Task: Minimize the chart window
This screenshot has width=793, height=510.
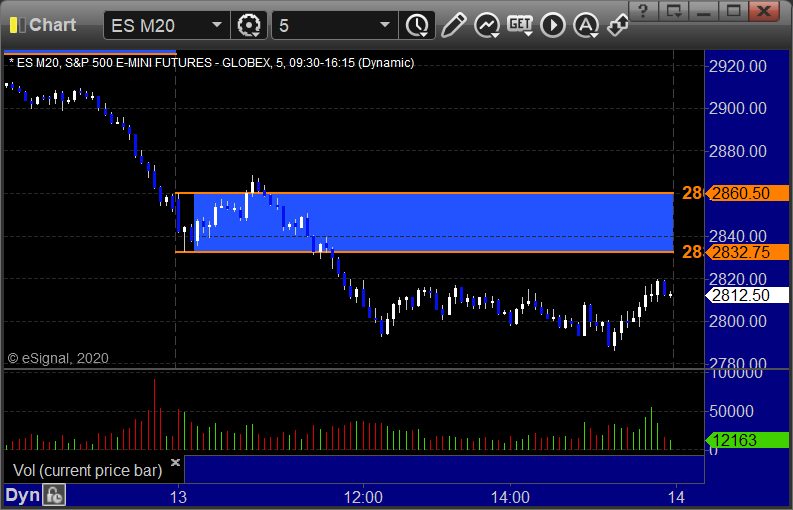Action: (703, 11)
